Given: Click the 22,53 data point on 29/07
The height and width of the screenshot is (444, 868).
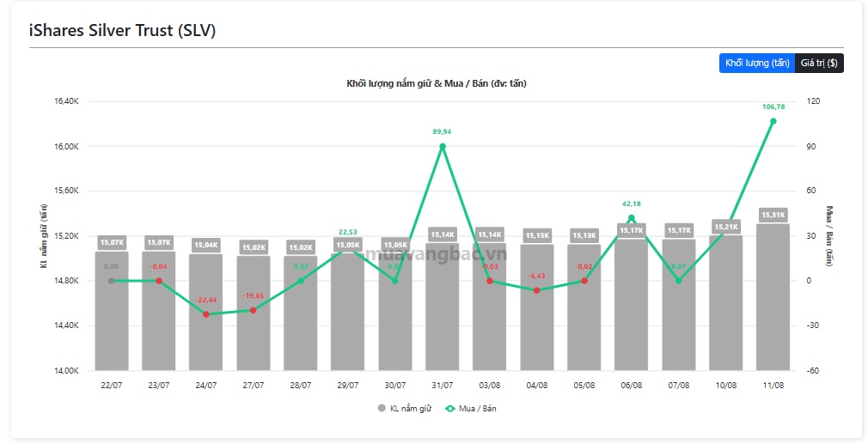Looking at the screenshot, I should pyautogui.click(x=348, y=247).
